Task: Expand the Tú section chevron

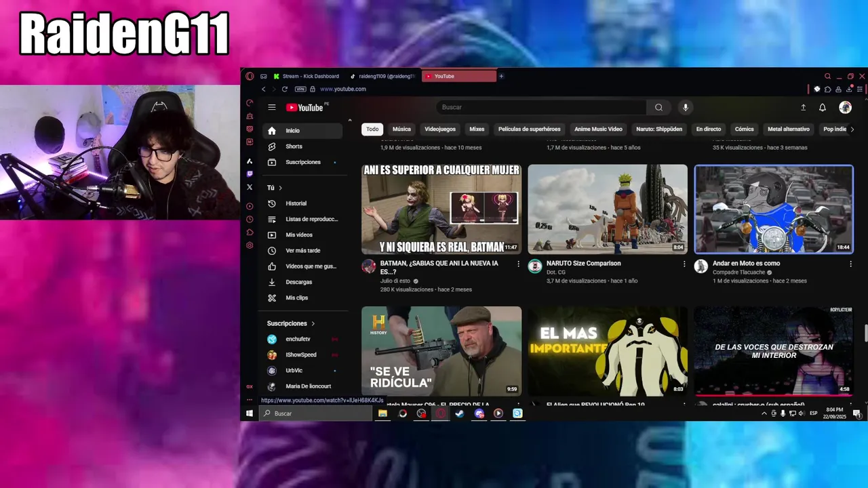Action: click(x=280, y=188)
